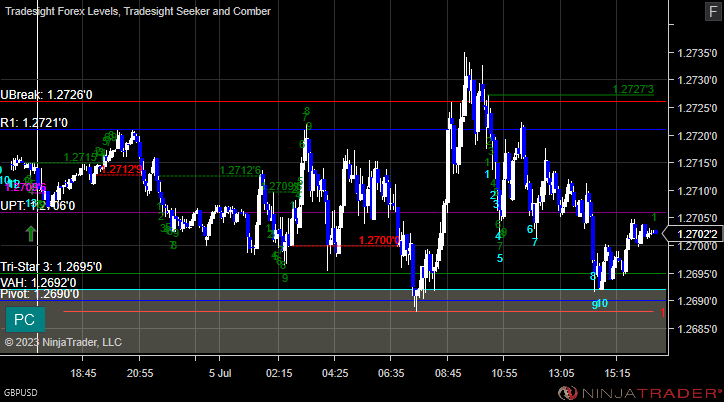The height and width of the screenshot is (402, 724).
Task: Click the © 2023 NinjaTrader, LLC text
Action: (63, 342)
